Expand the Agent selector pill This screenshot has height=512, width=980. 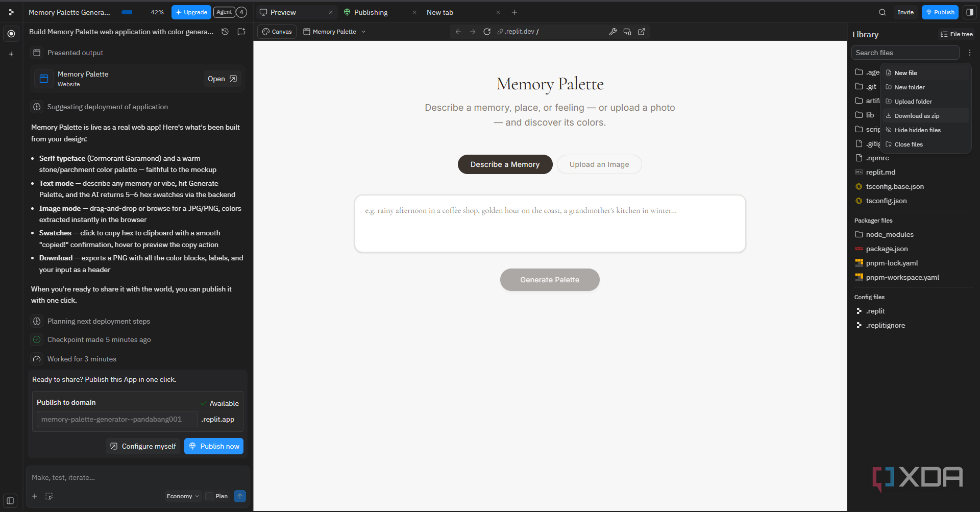(224, 12)
